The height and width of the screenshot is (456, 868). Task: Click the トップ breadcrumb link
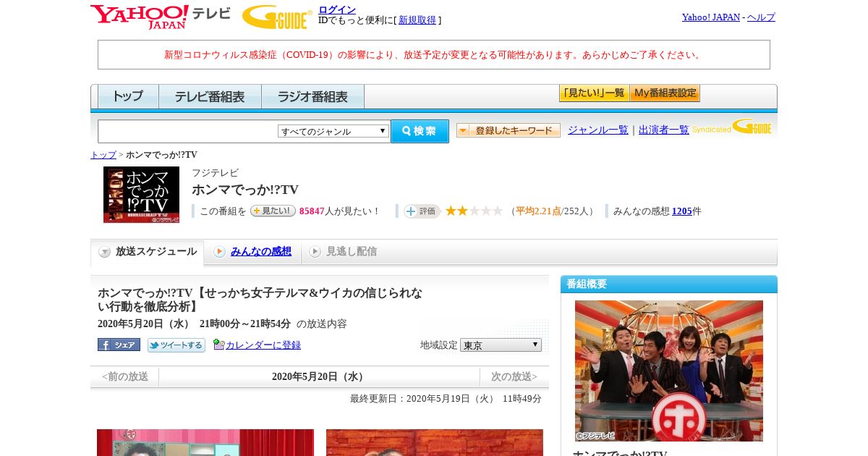pos(103,155)
